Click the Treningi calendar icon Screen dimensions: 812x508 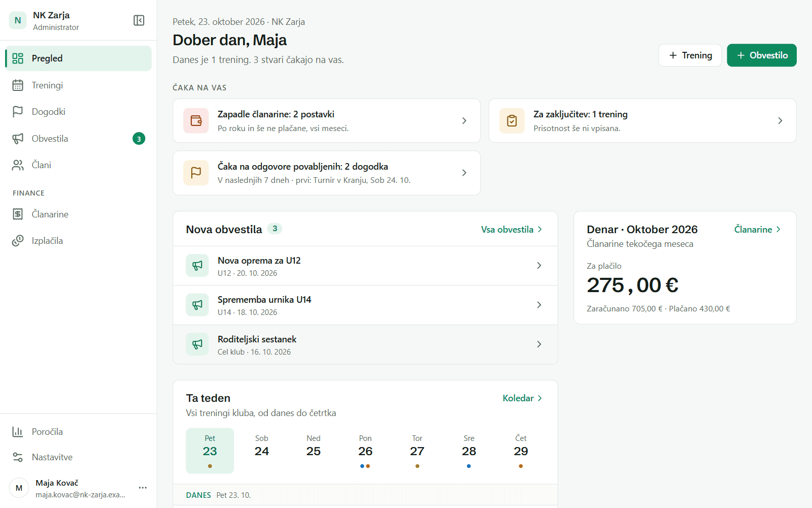coord(18,85)
